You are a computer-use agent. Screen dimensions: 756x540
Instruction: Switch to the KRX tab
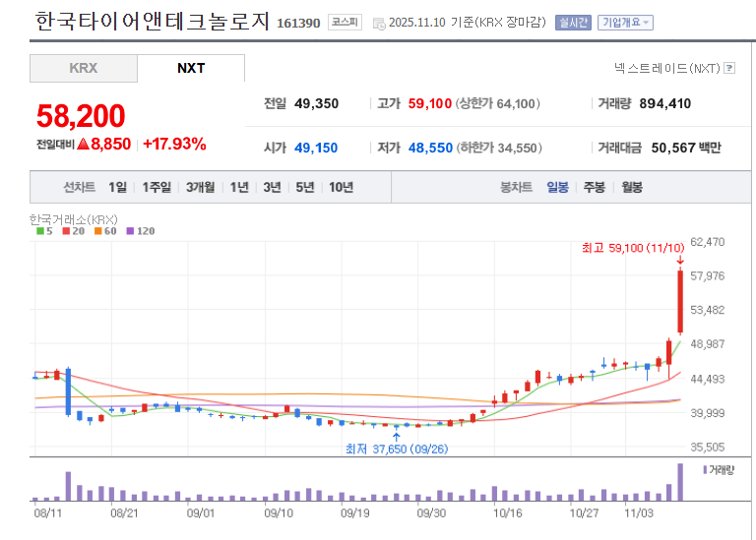coord(84,68)
